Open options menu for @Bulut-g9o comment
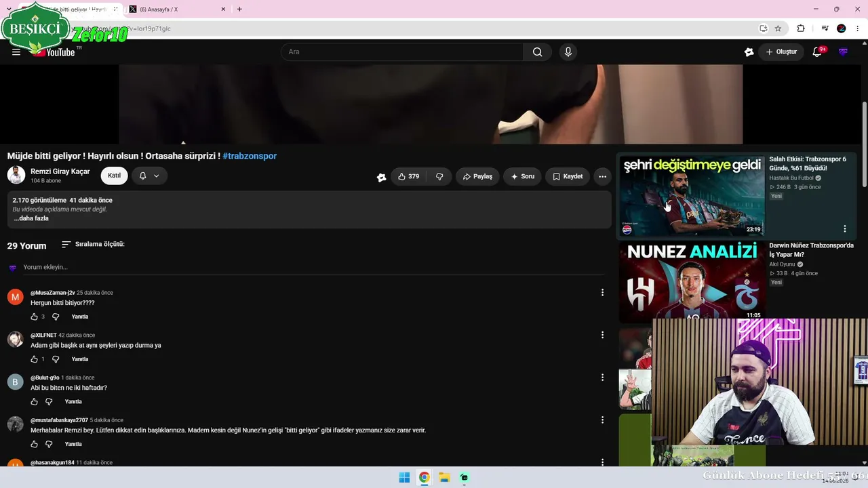Image resolution: width=868 pixels, height=488 pixels. pos(602,378)
